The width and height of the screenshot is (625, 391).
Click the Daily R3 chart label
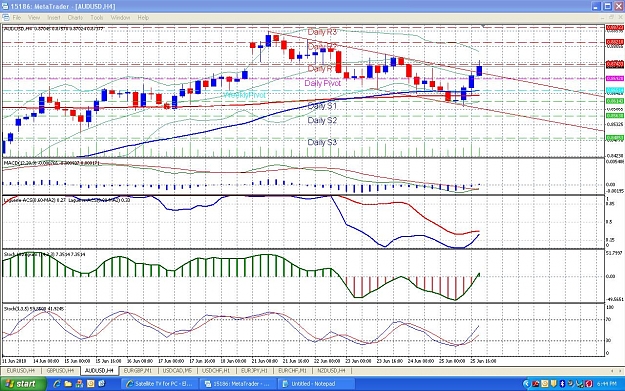coord(322,32)
